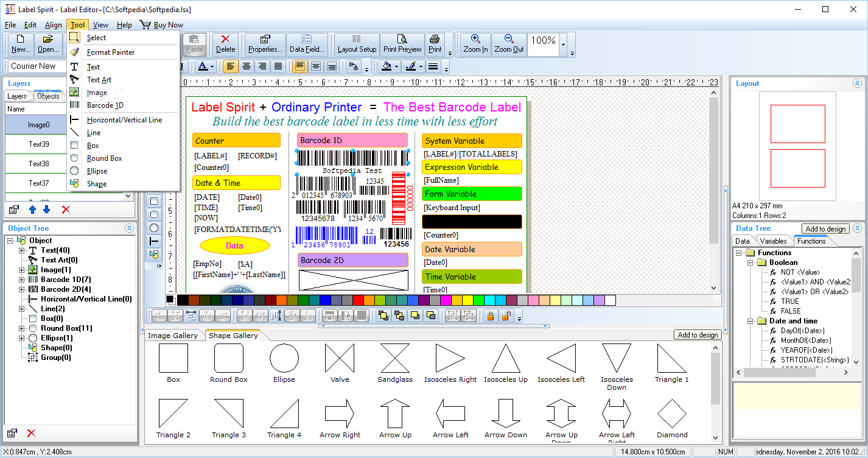
Task: Toggle justify text alignment button
Action: [x=278, y=66]
